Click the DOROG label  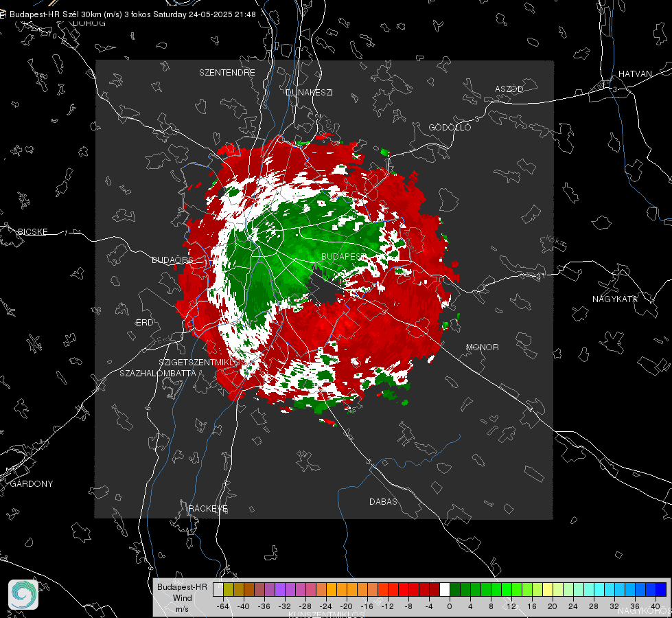tap(89, 23)
